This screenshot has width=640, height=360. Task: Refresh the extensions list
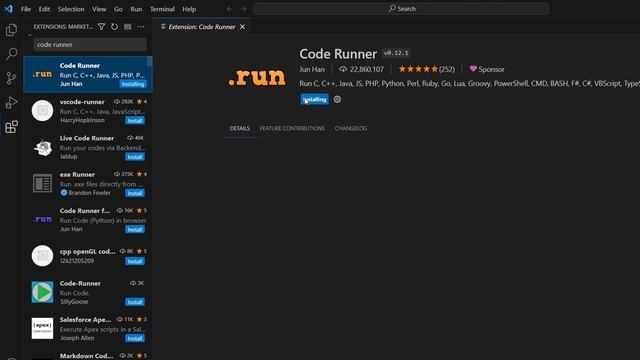[114, 27]
